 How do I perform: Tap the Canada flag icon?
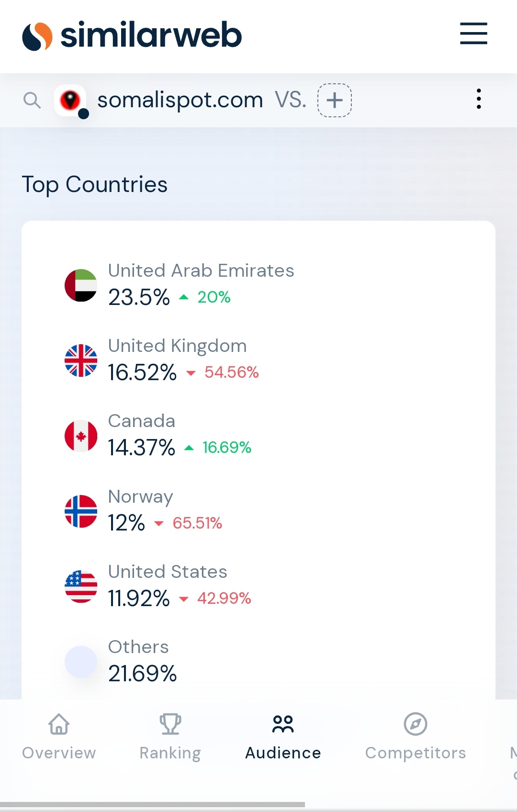(81, 436)
